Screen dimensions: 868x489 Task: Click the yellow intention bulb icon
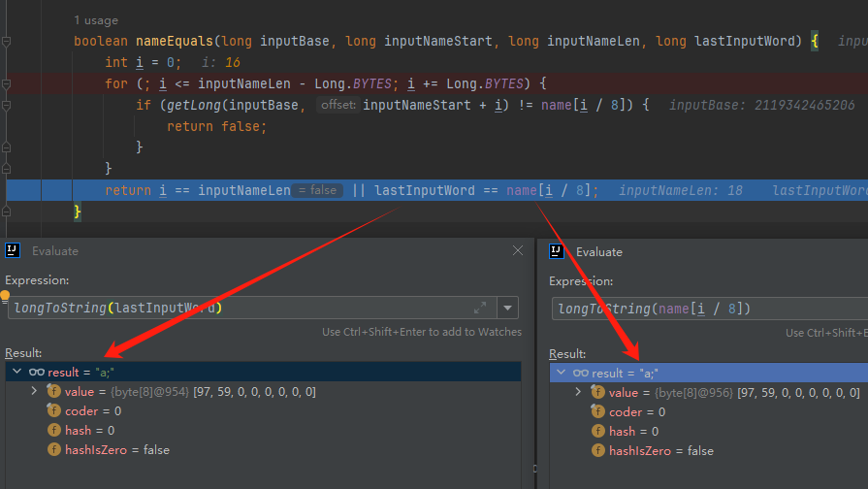(x=5, y=296)
